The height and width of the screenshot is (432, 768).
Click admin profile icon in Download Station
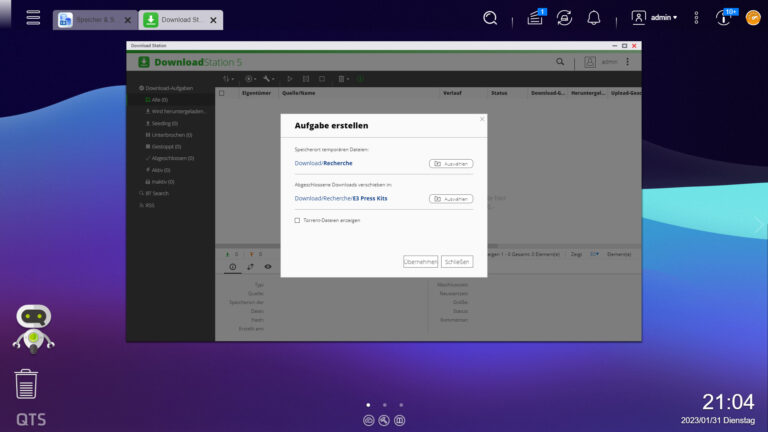pos(590,62)
